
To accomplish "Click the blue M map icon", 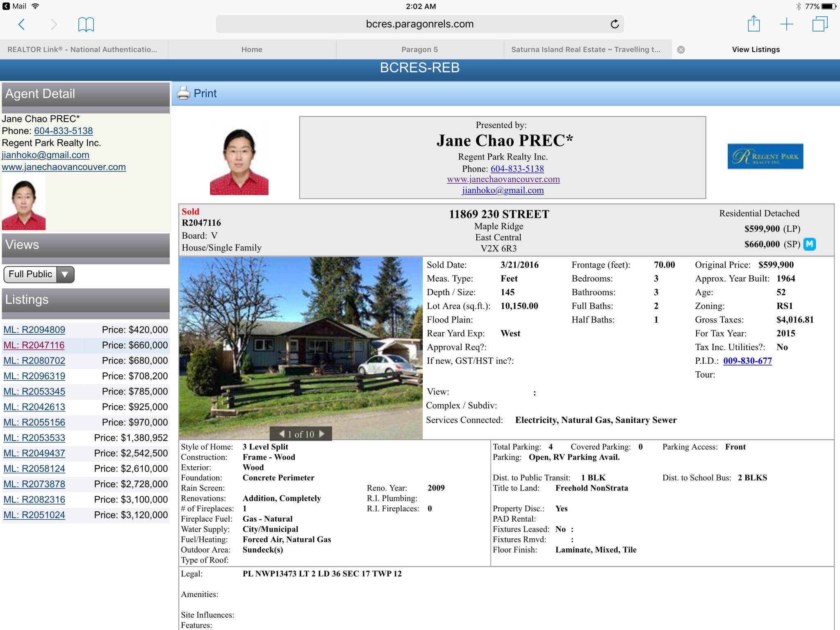I will pos(809,244).
